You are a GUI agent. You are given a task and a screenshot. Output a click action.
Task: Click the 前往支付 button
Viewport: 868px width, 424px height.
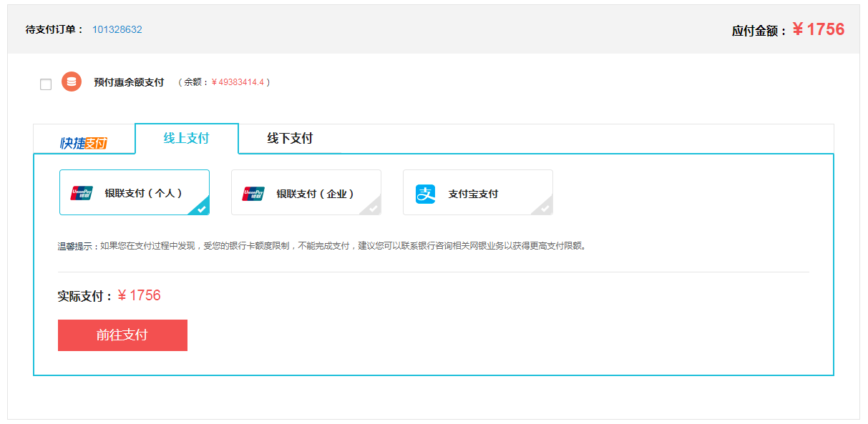(122, 335)
